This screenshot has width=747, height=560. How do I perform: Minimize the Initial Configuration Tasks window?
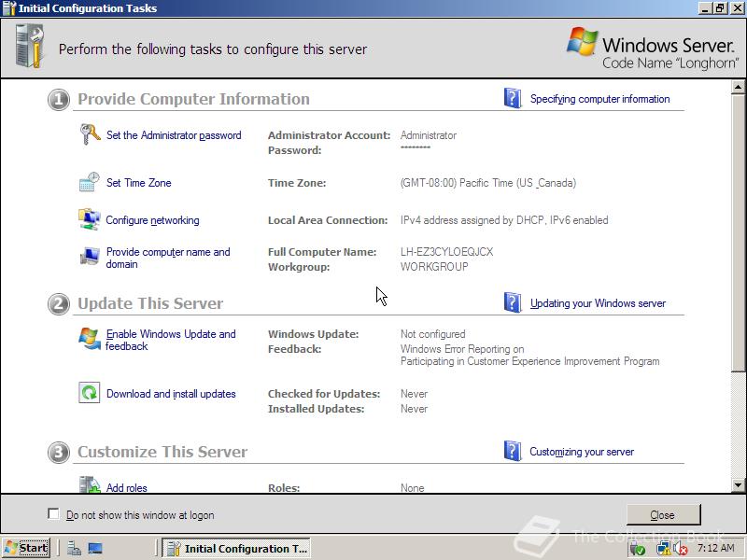705,8
